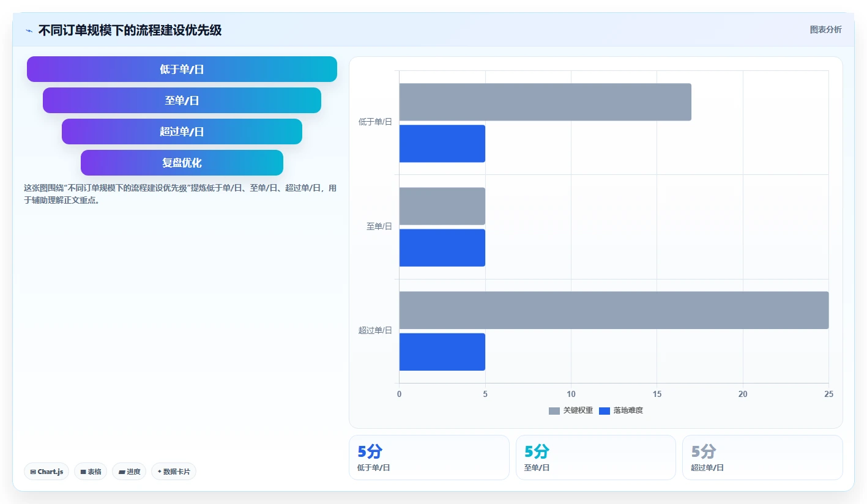Click the 表格 tag chip
The image size is (867, 504).
(91, 472)
